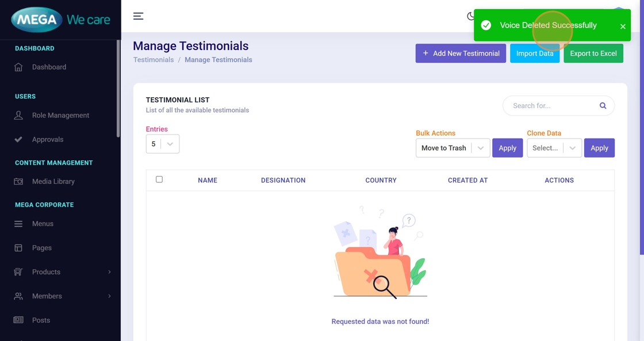Click the Export to Excel button
The height and width of the screenshot is (341, 644).
point(593,53)
